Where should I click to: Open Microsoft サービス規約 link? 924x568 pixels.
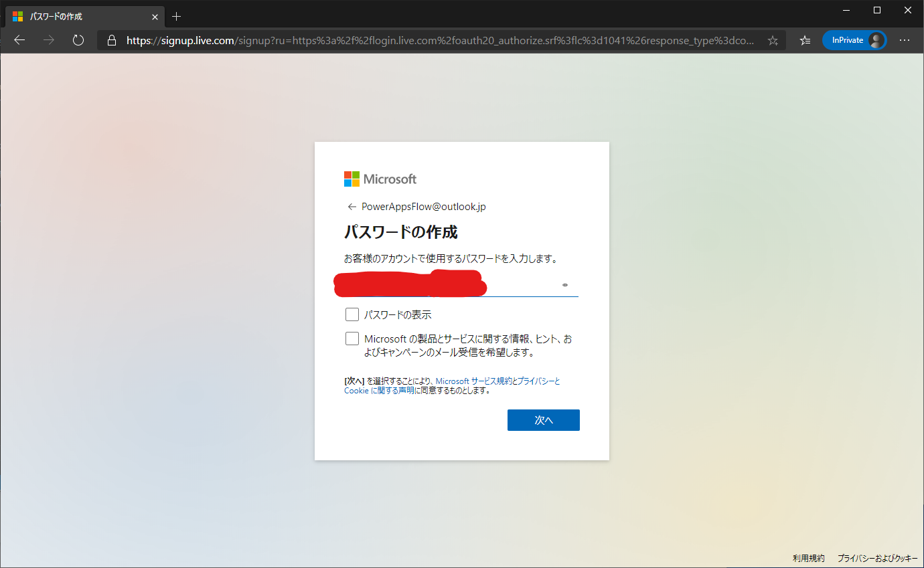pyautogui.click(x=473, y=381)
